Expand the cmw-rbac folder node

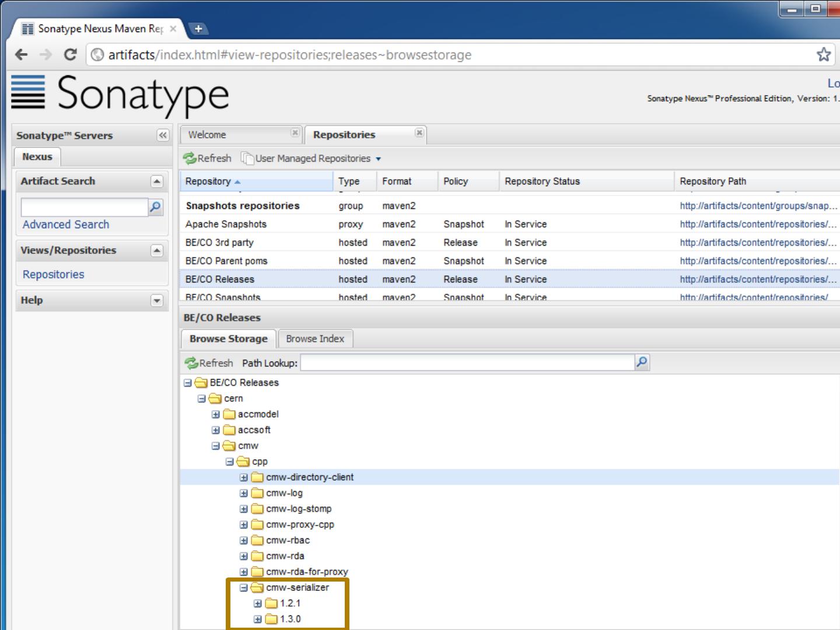(244, 540)
